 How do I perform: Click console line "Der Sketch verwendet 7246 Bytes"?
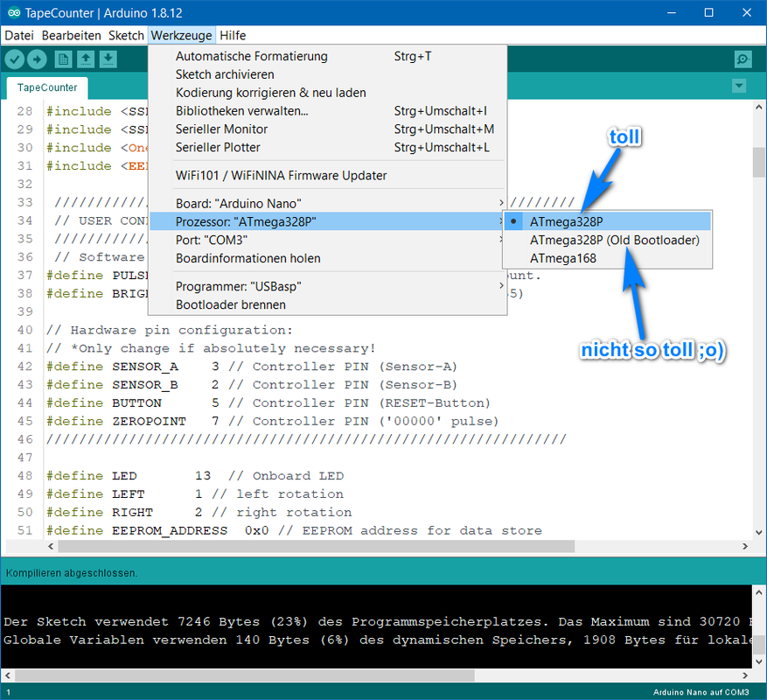[x=377, y=621]
